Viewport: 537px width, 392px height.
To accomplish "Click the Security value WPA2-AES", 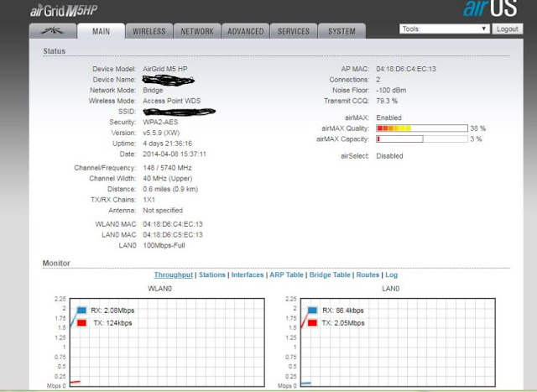I will 160,122.
